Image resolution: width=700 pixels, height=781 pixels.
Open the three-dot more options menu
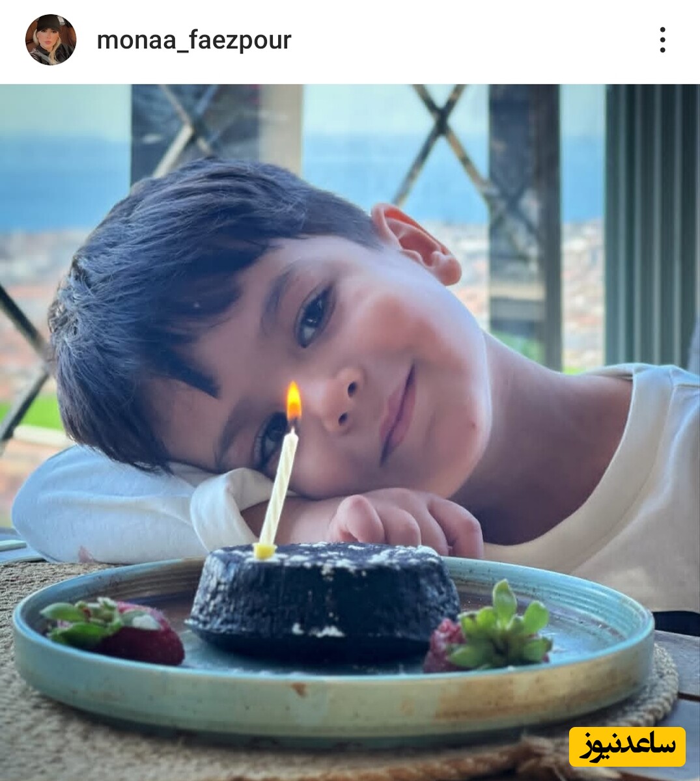(x=662, y=40)
